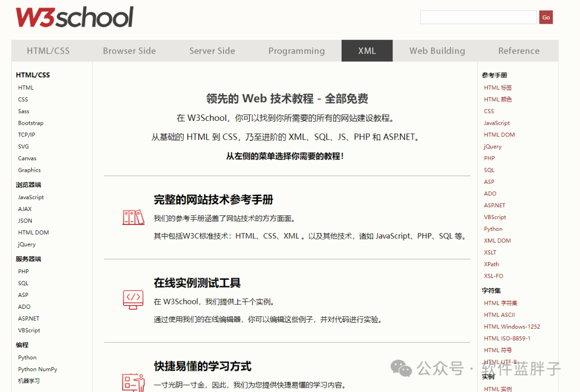Open the Bootstrap tutorial link
The image size is (580, 392).
click(31, 123)
